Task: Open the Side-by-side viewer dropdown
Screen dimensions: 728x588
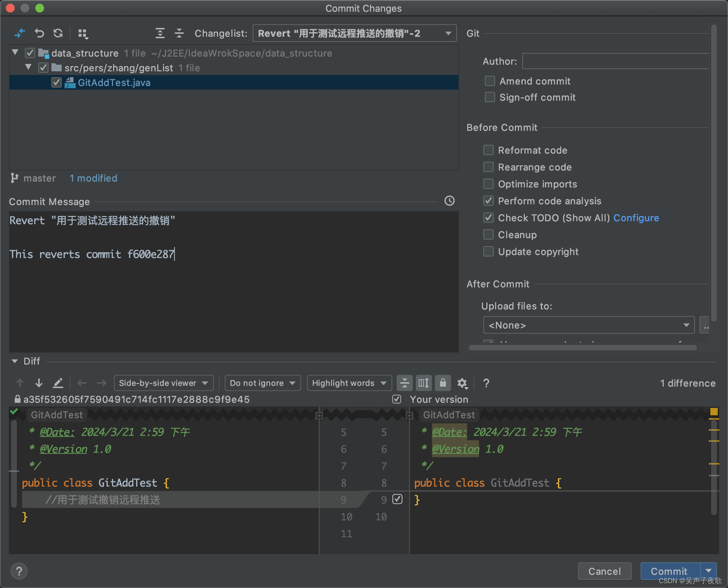Action: point(163,383)
